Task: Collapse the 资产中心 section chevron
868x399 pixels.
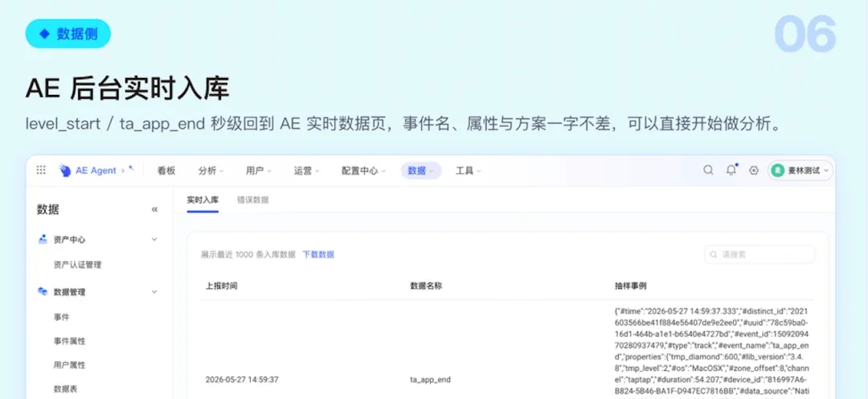Action: pyautogui.click(x=154, y=240)
